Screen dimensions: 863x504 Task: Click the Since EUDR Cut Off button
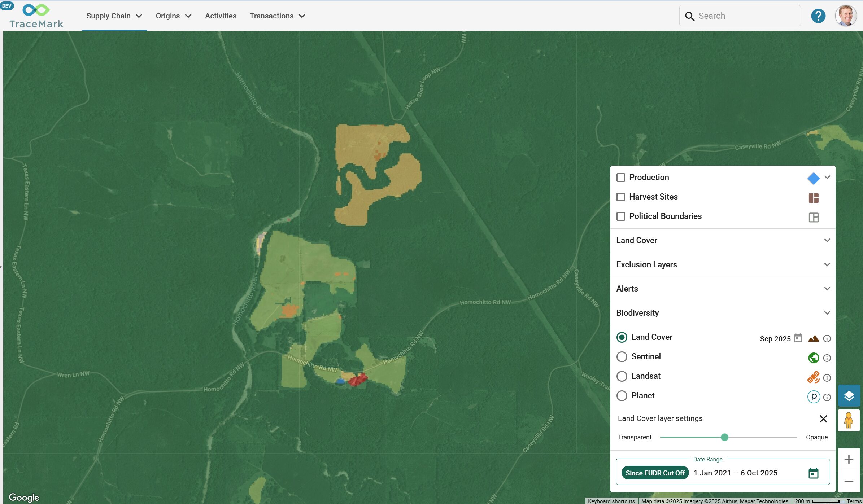coord(655,473)
